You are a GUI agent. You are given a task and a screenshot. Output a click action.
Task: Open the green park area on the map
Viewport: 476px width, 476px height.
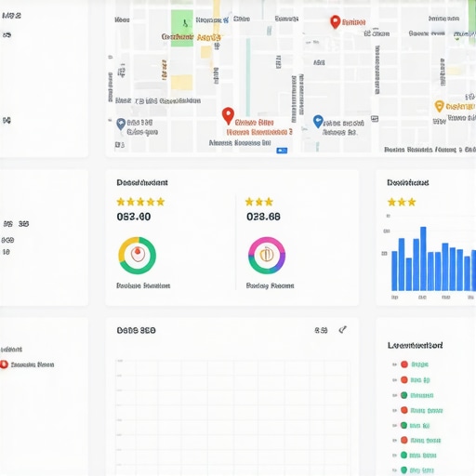click(182, 28)
